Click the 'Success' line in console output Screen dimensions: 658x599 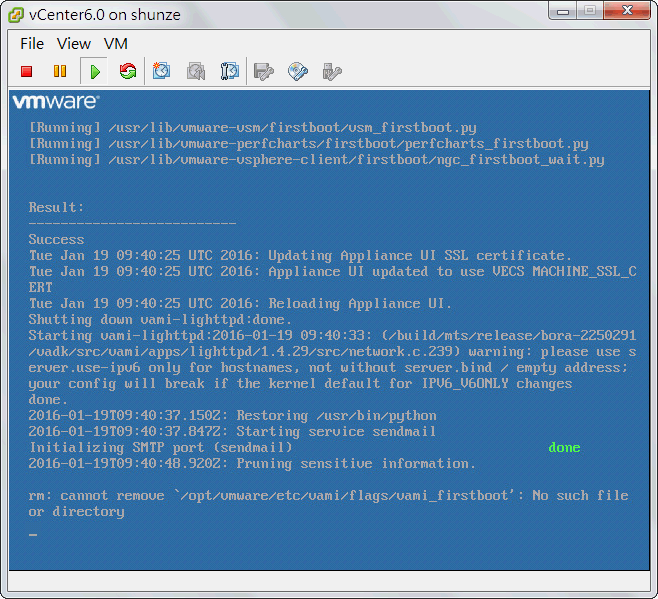pyautogui.click(x=56, y=239)
